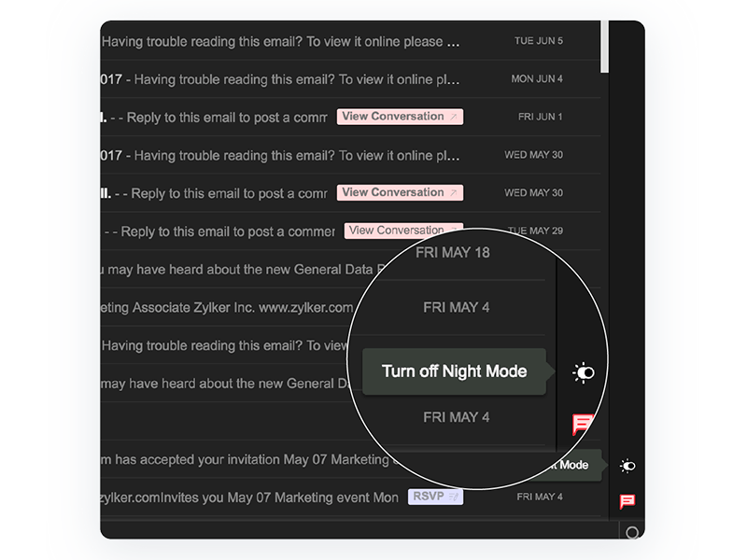Click the pencil icon inside RSVP badge
This screenshot has height=560, width=747.
[454, 497]
